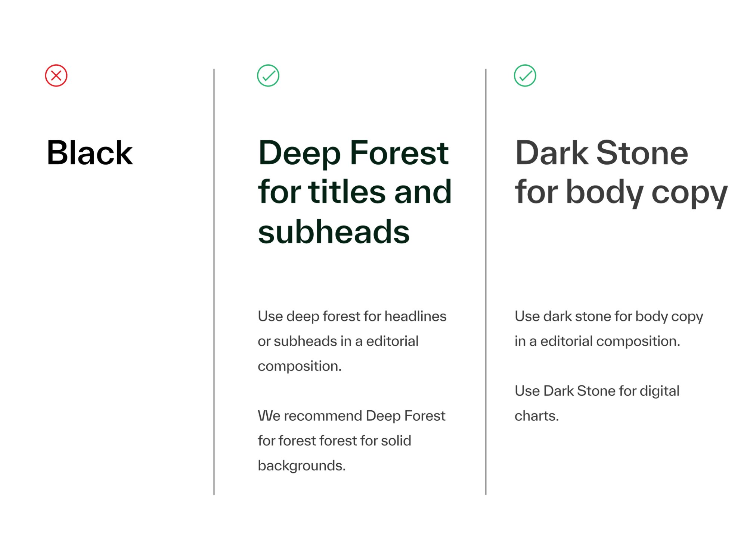
Task: Click the 'Use dark stone for body copy' paragraph
Action: 609,329
